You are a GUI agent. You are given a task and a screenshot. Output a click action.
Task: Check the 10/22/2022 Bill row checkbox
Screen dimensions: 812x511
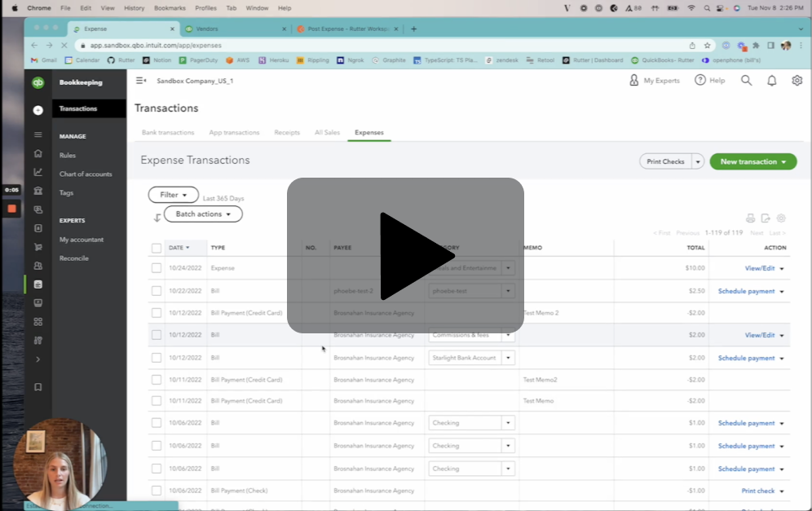click(x=157, y=289)
